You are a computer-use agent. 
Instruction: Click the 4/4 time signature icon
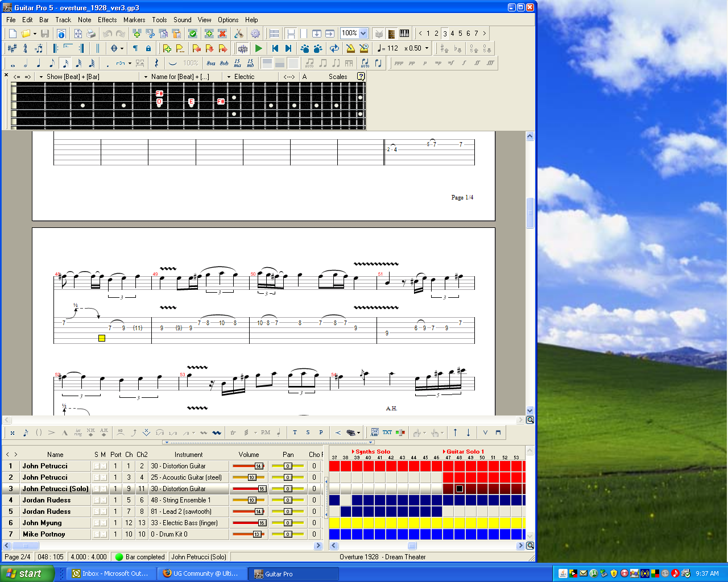click(x=25, y=48)
